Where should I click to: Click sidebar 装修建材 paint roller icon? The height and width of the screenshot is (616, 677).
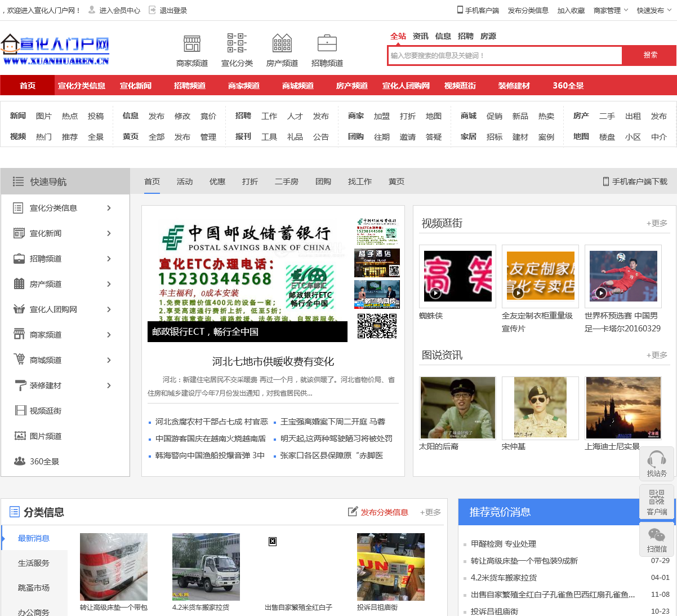(x=20, y=385)
